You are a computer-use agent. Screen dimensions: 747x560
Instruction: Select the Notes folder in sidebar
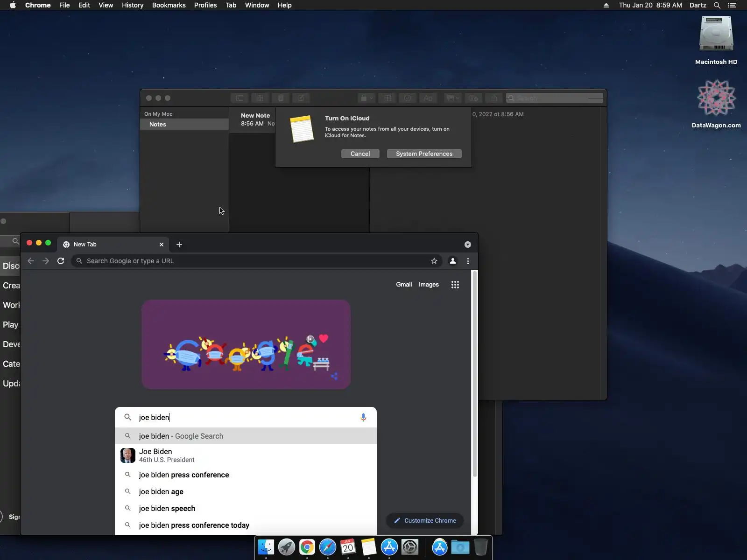(184, 124)
